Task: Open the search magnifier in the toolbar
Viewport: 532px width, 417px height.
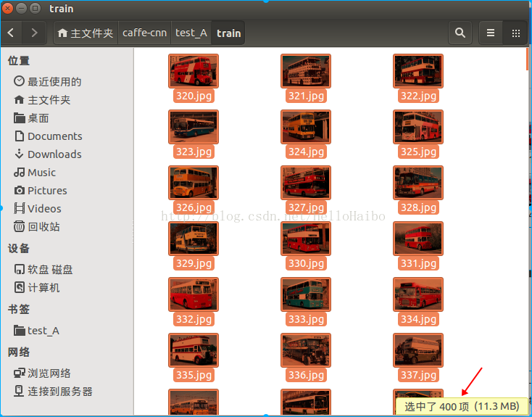Action: pos(460,33)
